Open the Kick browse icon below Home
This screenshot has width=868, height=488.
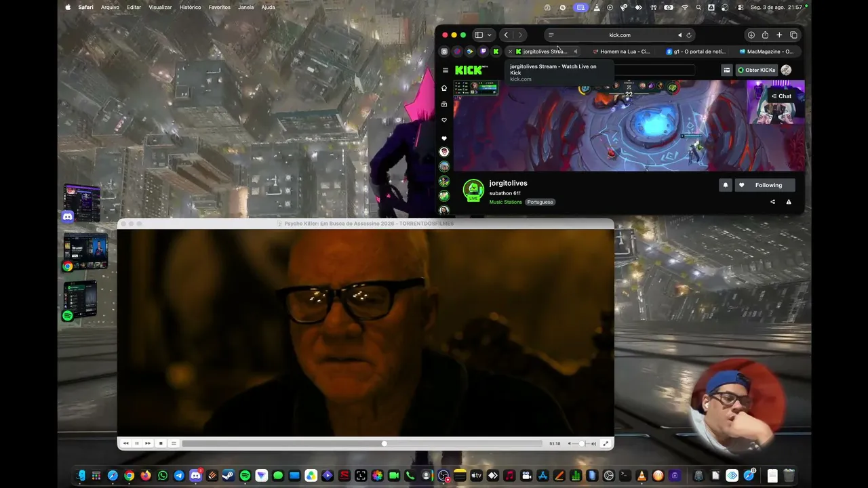click(x=444, y=104)
